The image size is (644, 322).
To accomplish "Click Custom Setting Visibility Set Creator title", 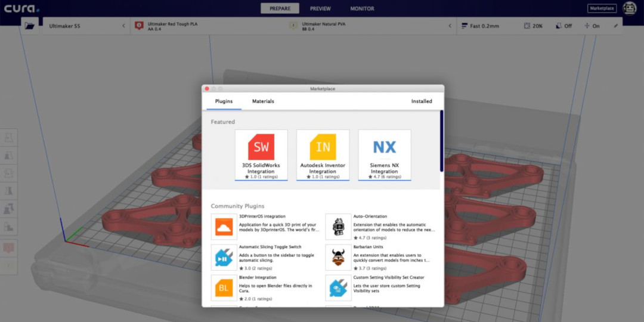I will pyautogui.click(x=389, y=278).
